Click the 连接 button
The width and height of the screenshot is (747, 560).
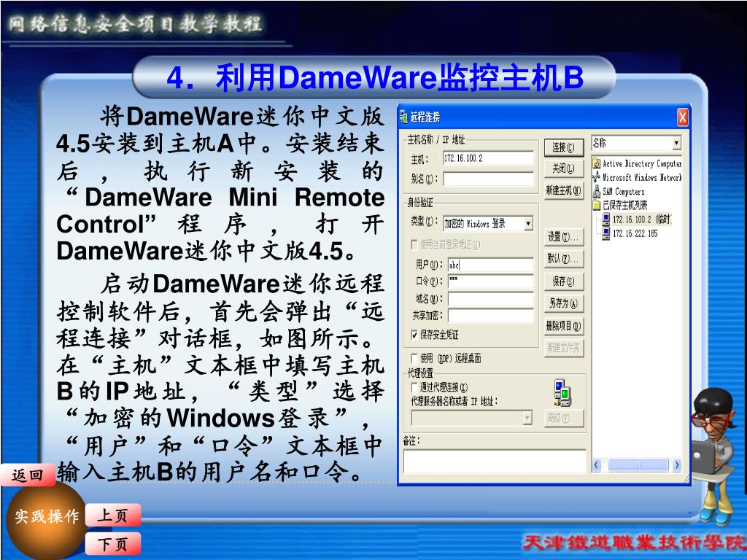[x=564, y=147]
